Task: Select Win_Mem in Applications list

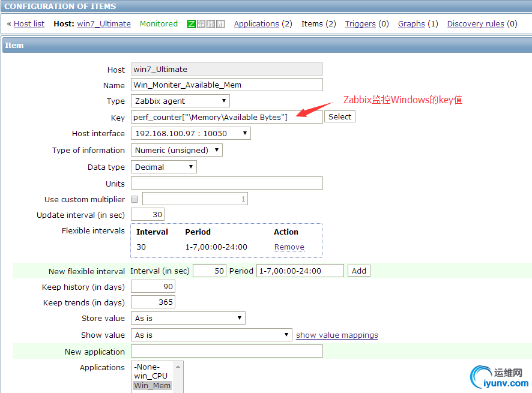Action: (152, 386)
